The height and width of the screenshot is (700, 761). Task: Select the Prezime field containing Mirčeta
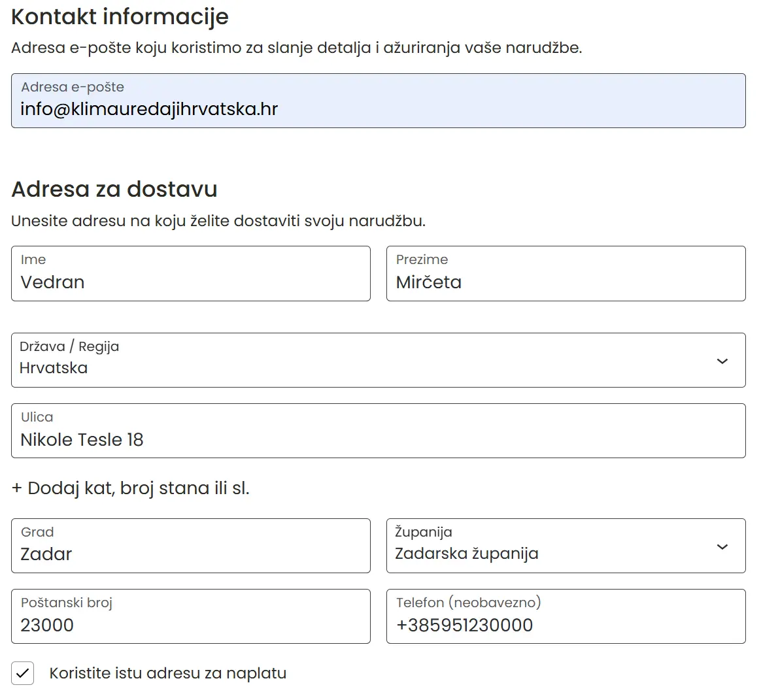pos(566,273)
